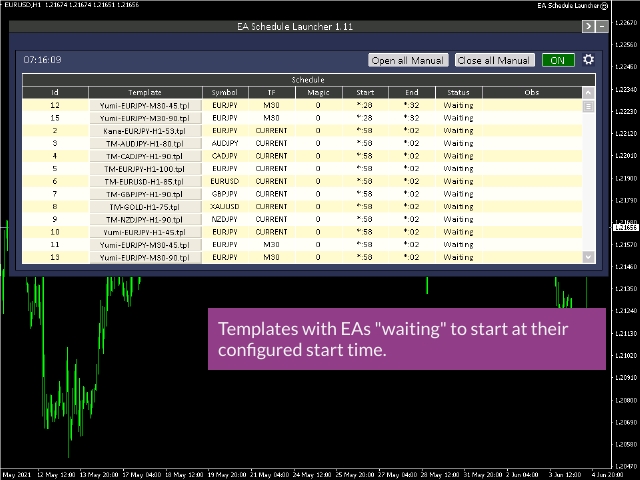This screenshot has width=640, height=480.
Task: Open Yumi-EURJPY-M30-90.tpl template, row id 15
Action: pyautogui.click(x=145, y=118)
